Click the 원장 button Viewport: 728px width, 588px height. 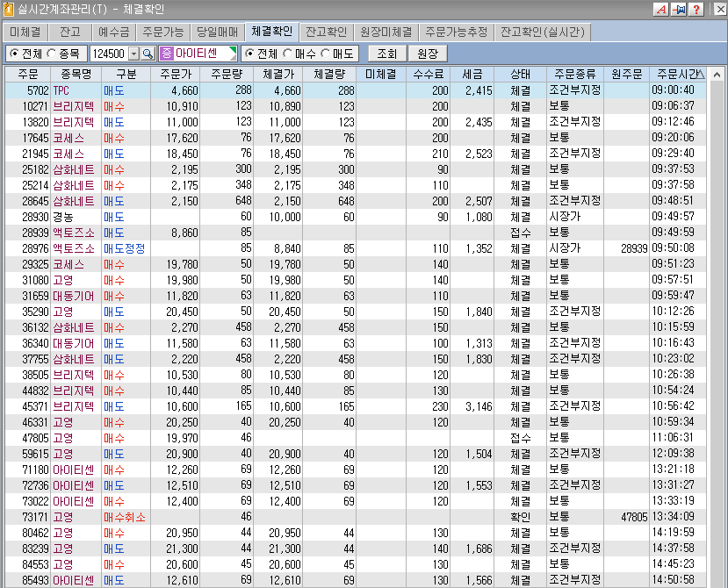coord(428,54)
